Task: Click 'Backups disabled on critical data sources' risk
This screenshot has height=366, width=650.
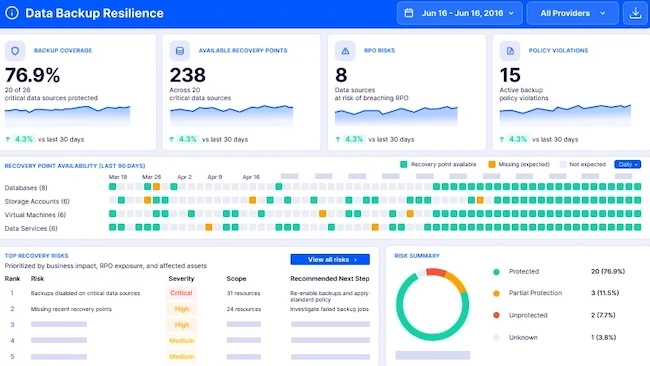Action: [85, 293]
